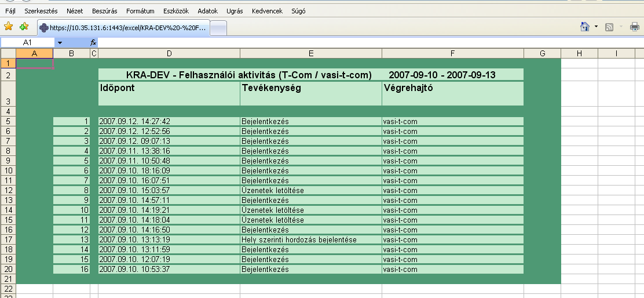Click Helyi szerinti hordozás bejelentése cell
The height and width of the screenshot is (298, 644).
(311, 239)
